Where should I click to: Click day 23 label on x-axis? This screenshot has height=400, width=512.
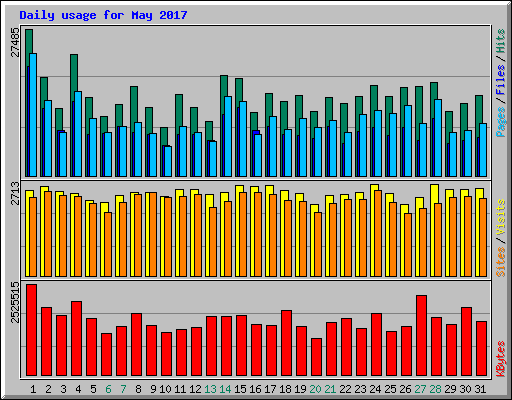(360, 389)
